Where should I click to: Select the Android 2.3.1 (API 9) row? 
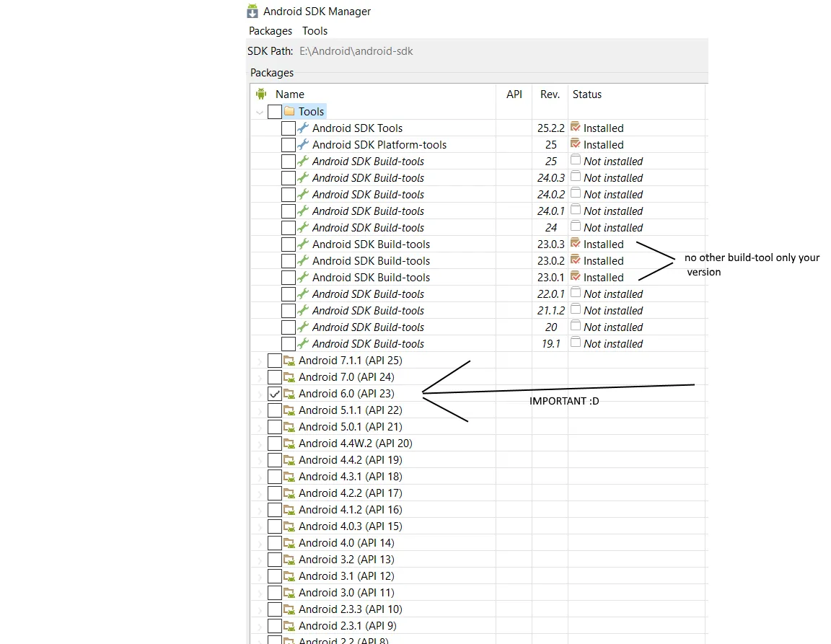tap(479, 626)
